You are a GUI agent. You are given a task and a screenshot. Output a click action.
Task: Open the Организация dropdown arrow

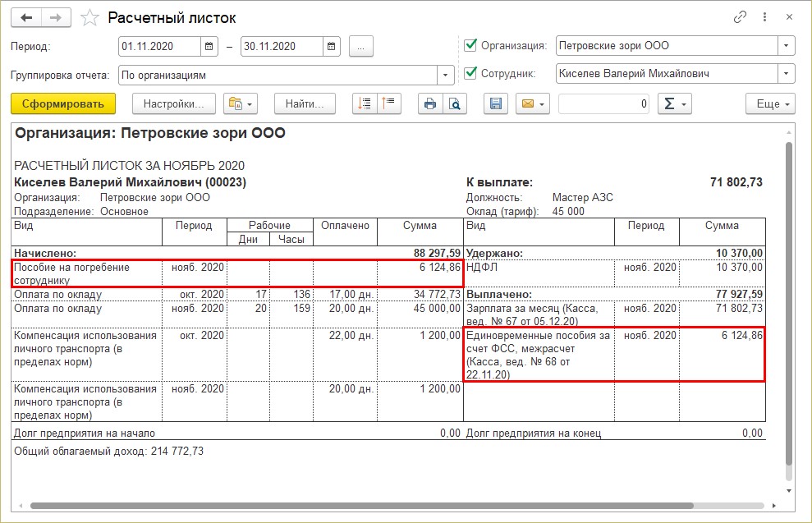(x=786, y=46)
